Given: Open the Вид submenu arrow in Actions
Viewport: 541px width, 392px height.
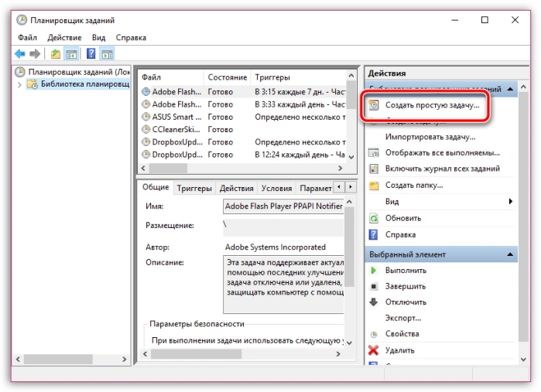Looking at the screenshot, I should click(511, 201).
